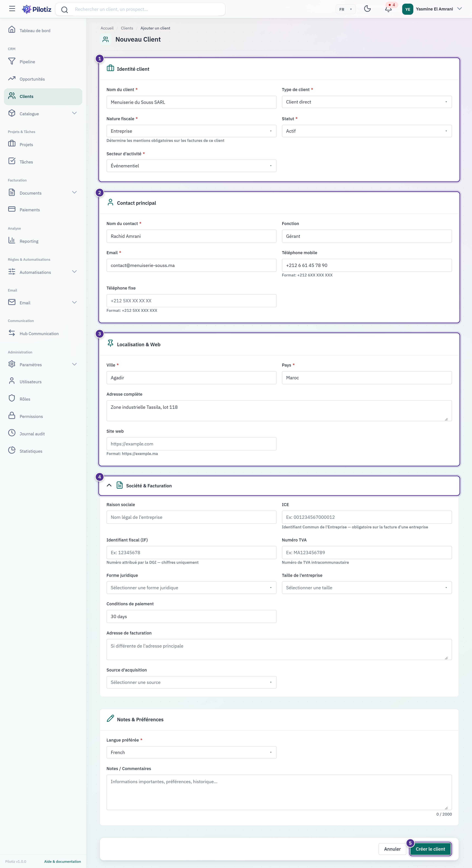
Task: Click the Localisation & Web pin icon
Action: point(110,343)
